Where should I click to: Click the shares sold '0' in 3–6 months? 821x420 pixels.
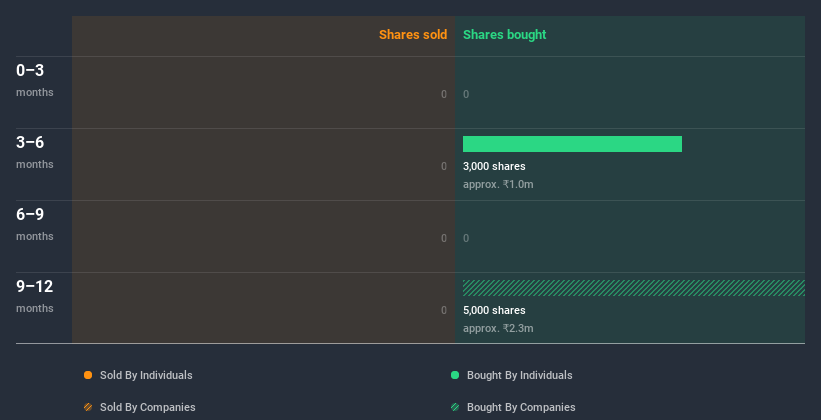(444, 167)
